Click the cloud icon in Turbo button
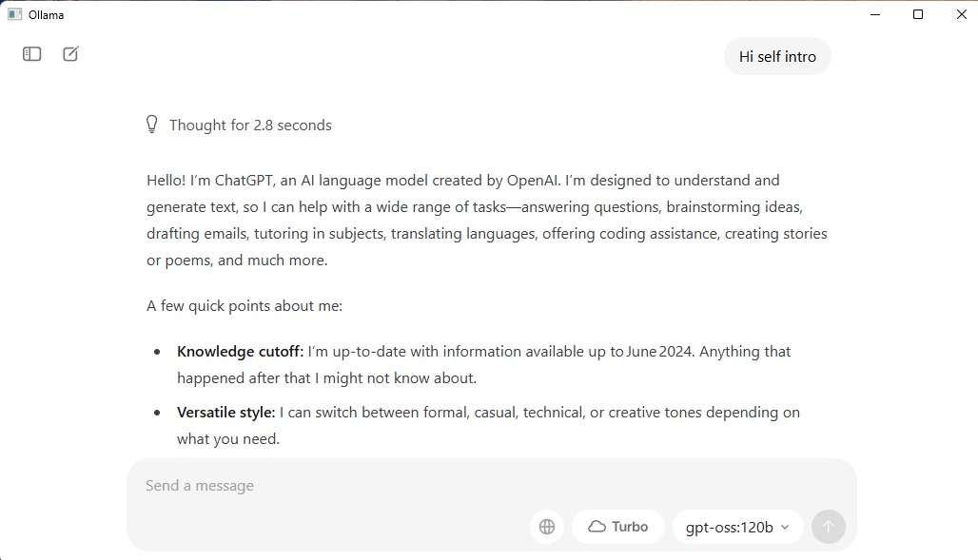The width and height of the screenshot is (978, 560). pos(597,527)
